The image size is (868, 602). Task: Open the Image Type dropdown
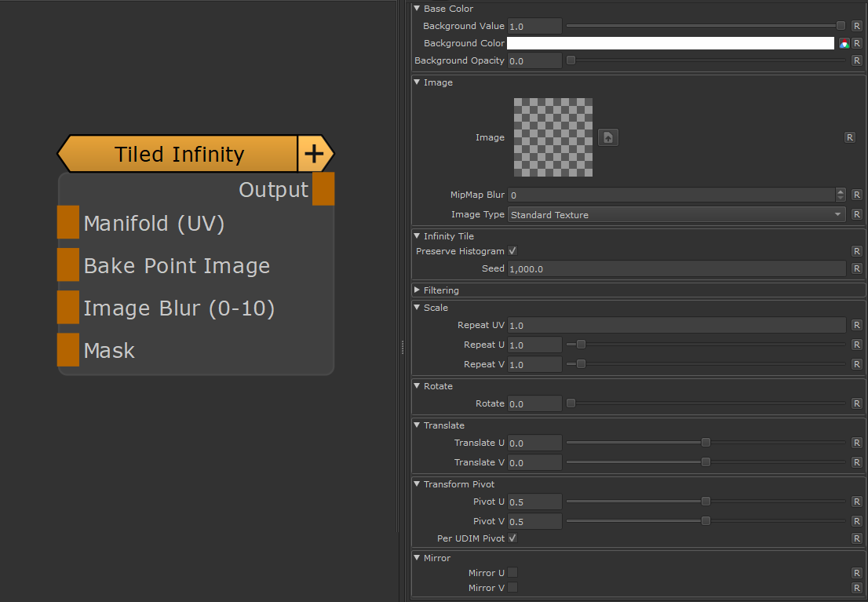(x=677, y=214)
